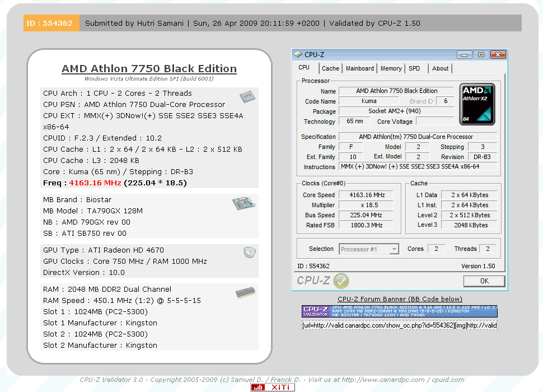
Task: Switch to the CPU tab
Action: click(x=304, y=68)
